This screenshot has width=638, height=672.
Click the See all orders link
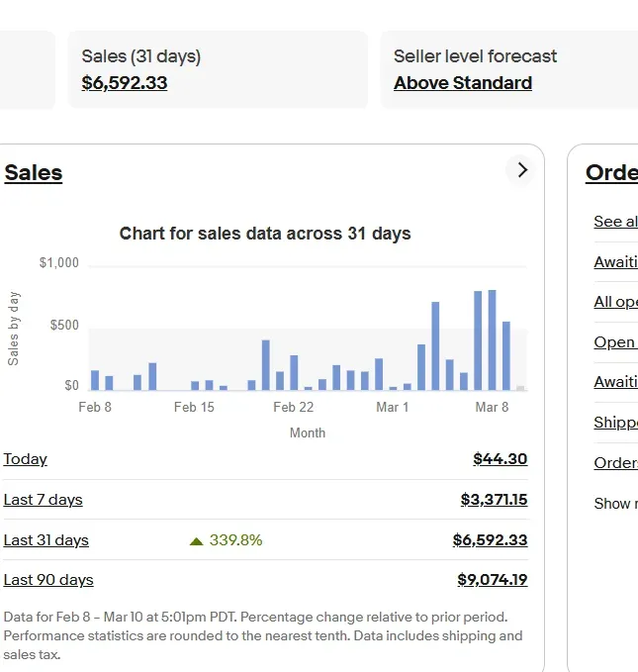615,222
